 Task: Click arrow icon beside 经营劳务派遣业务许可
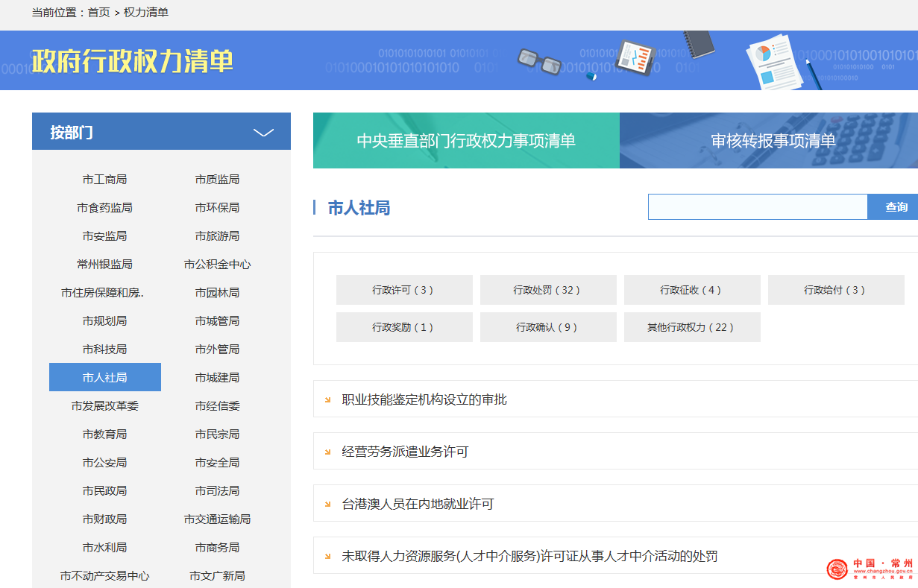click(x=327, y=452)
